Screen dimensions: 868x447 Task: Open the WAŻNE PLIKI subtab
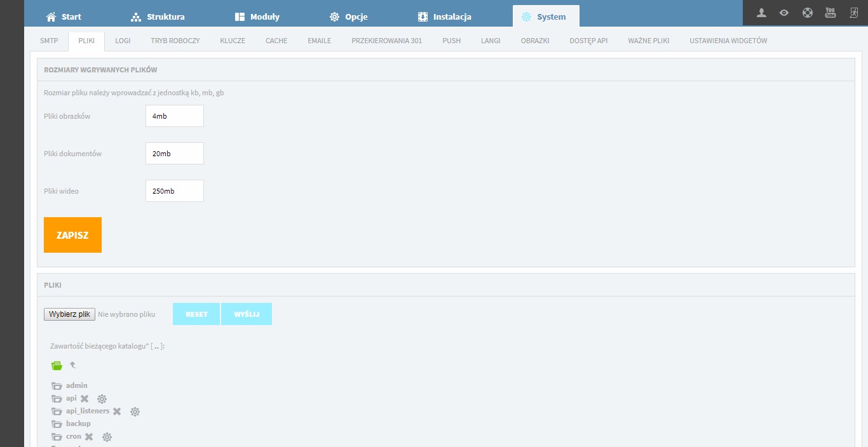[649, 41]
